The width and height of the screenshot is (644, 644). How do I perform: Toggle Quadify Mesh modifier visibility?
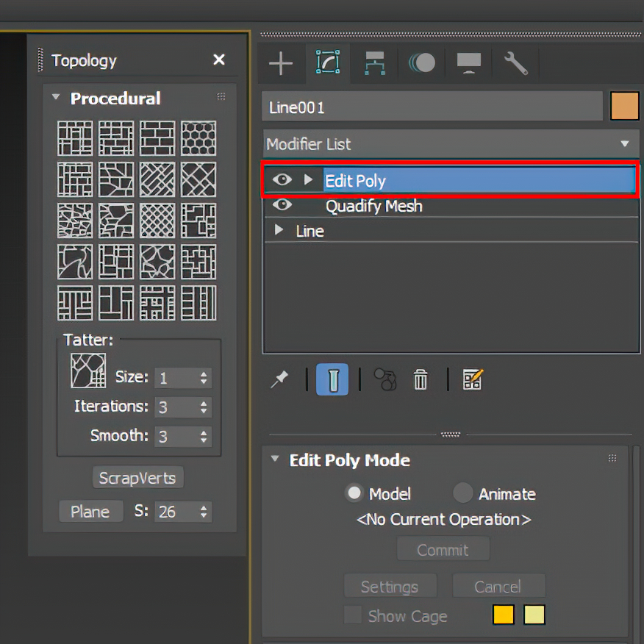(282, 205)
